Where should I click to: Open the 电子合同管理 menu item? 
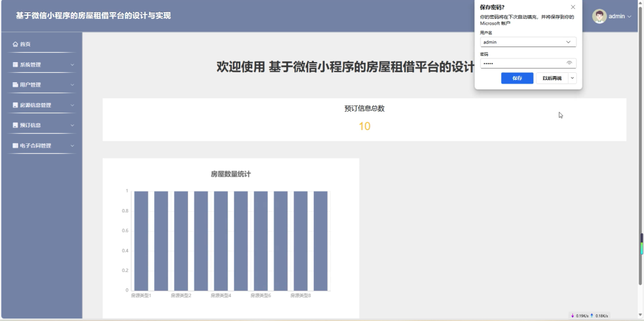coord(42,145)
